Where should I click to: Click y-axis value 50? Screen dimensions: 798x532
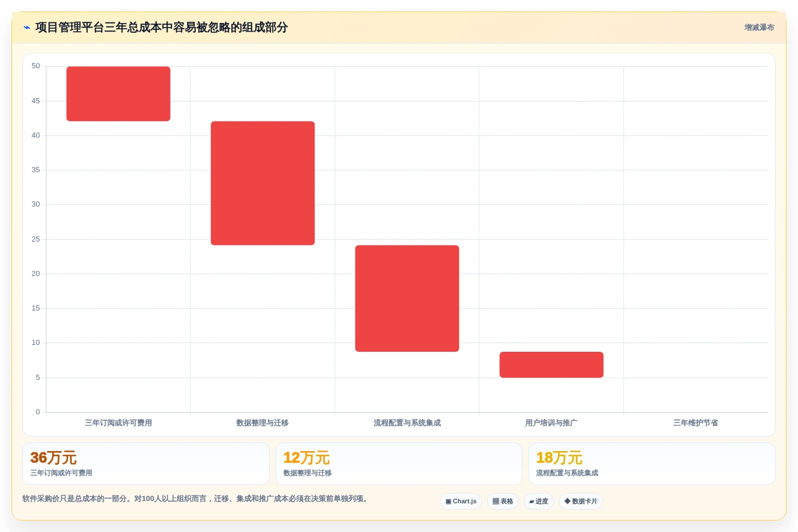(x=36, y=66)
